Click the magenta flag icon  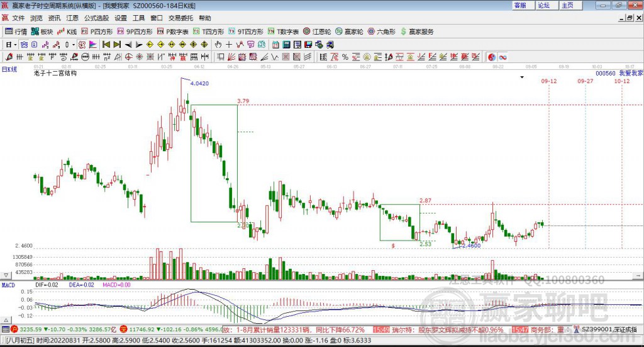[93, 45]
